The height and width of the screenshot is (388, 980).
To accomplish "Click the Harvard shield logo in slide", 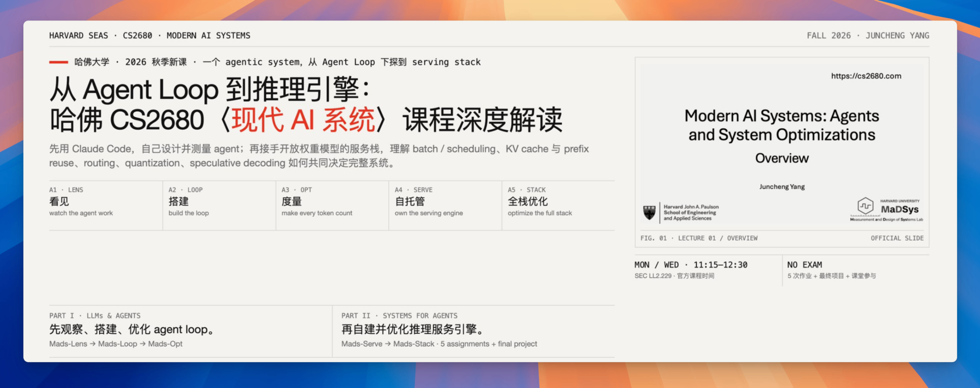I will (649, 212).
